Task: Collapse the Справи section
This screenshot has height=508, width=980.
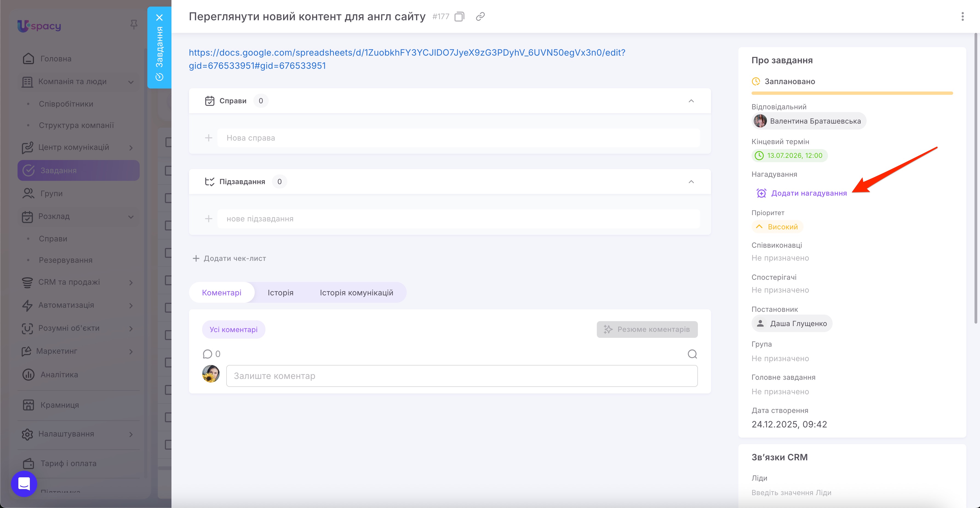Action: (691, 101)
